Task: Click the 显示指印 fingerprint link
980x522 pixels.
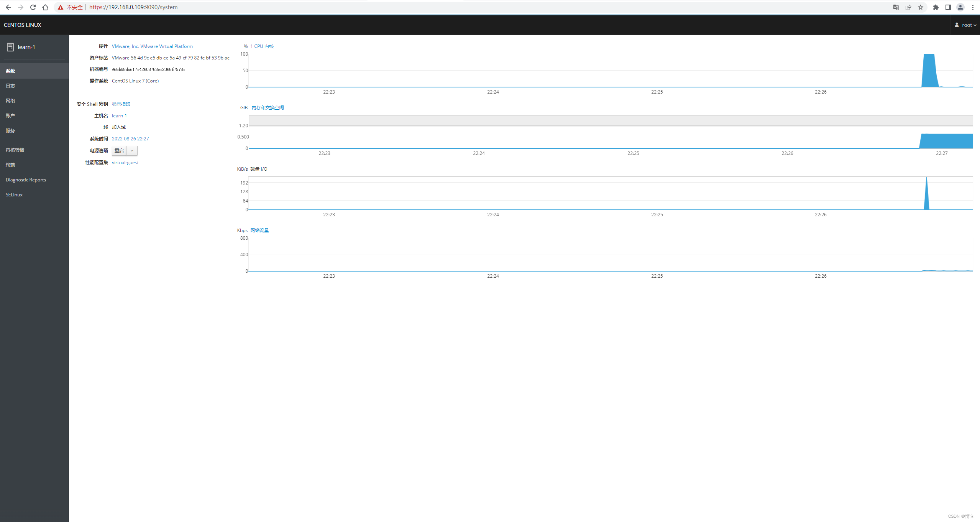Action: (121, 104)
